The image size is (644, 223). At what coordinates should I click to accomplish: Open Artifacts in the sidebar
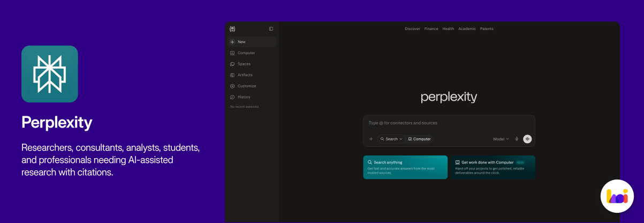252,75
